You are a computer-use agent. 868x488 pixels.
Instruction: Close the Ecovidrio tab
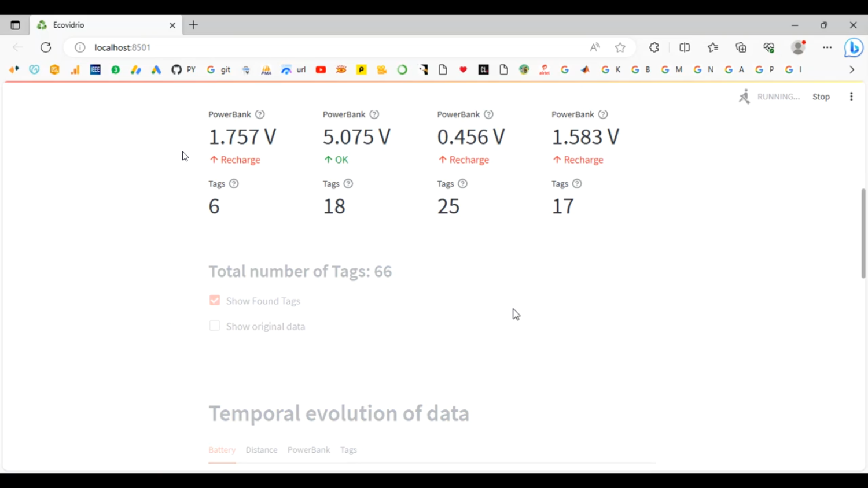[172, 25]
